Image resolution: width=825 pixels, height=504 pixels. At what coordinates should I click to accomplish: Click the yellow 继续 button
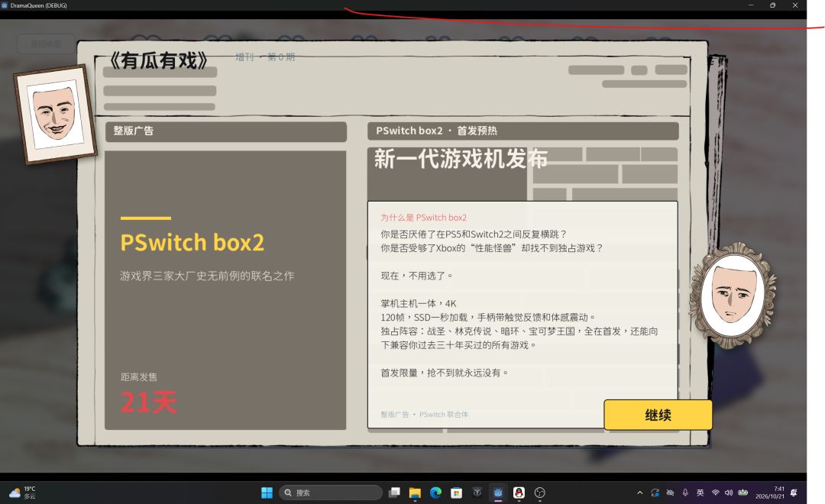tap(658, 415)
